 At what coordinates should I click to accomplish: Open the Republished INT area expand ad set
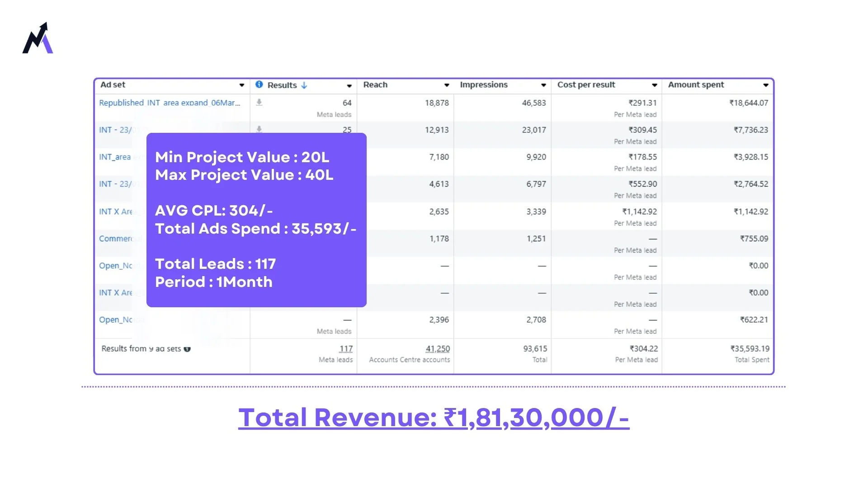coord(170,103)
